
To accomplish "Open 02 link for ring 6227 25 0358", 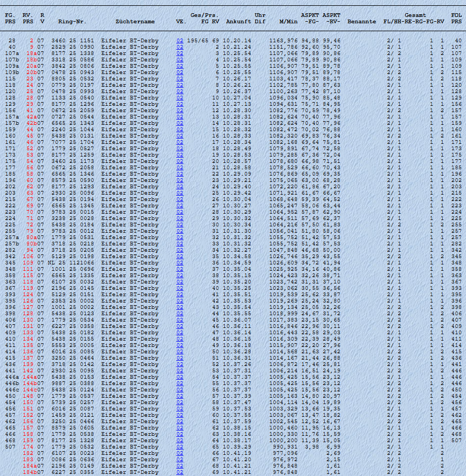I will pyautogui.click(x=180, y=326).
